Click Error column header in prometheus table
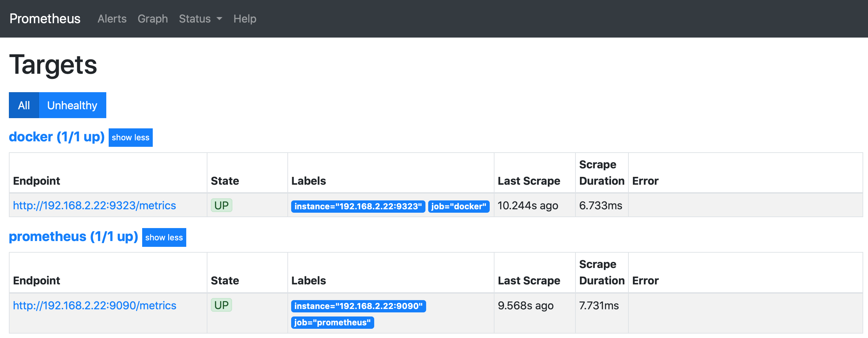Screen dimensions: 868x338 point(645,281)
